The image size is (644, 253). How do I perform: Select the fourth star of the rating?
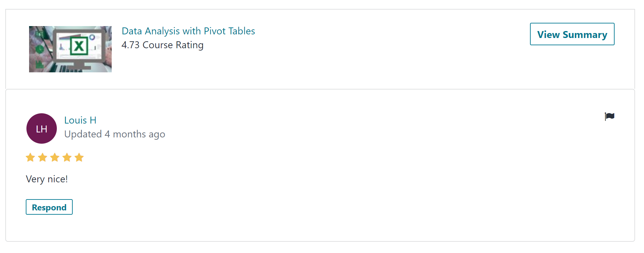tap(67, 158)
